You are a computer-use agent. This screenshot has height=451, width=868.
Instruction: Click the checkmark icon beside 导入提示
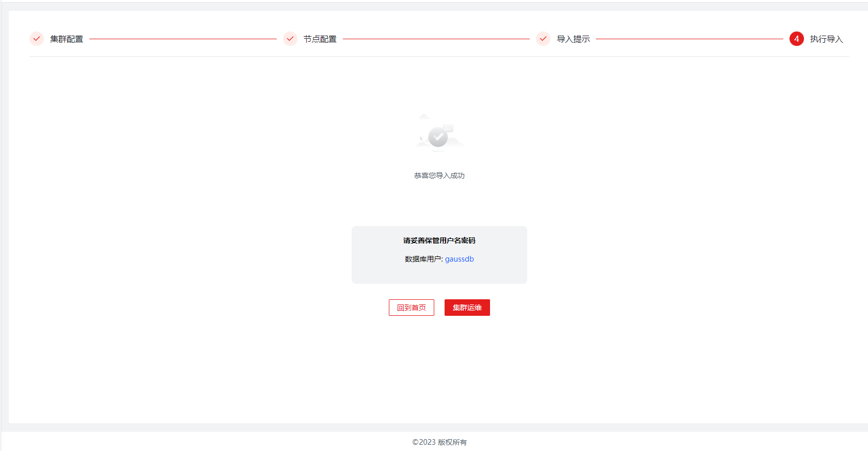tap(543, 39)
